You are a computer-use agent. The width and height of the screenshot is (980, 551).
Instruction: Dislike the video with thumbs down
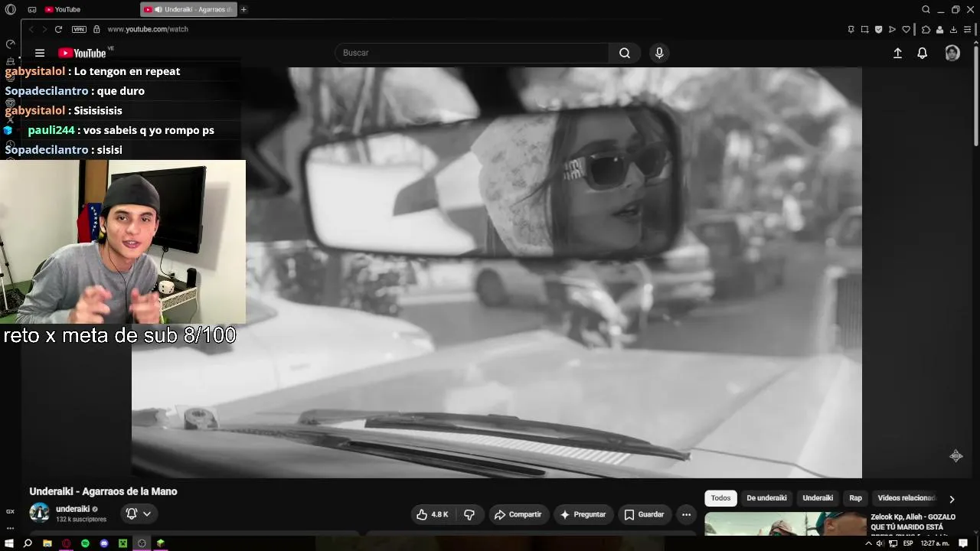coord(469,514)
